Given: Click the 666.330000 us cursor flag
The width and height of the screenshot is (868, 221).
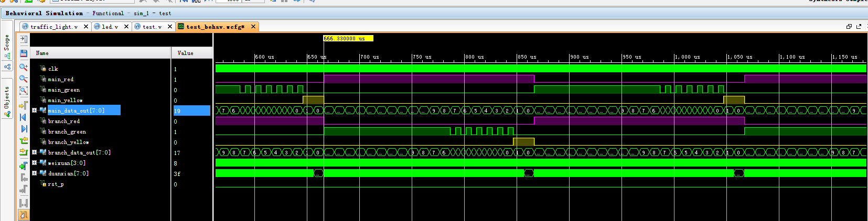Looking at the screenshot, I should point(348,38).
